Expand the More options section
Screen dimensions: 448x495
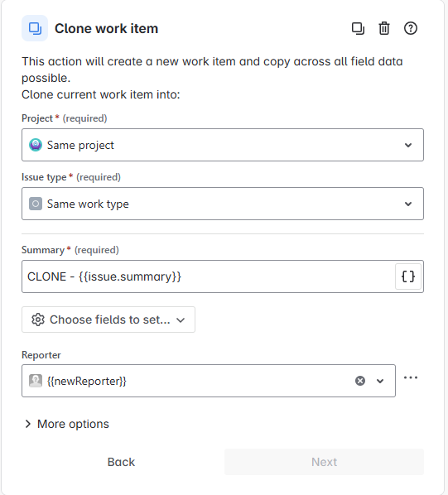66,424
